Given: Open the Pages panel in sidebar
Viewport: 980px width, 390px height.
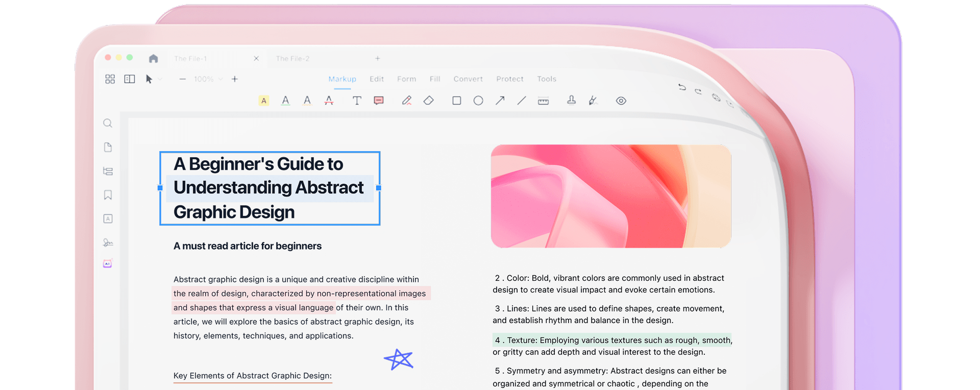Looking at the screenshot, I should [108, 147].
